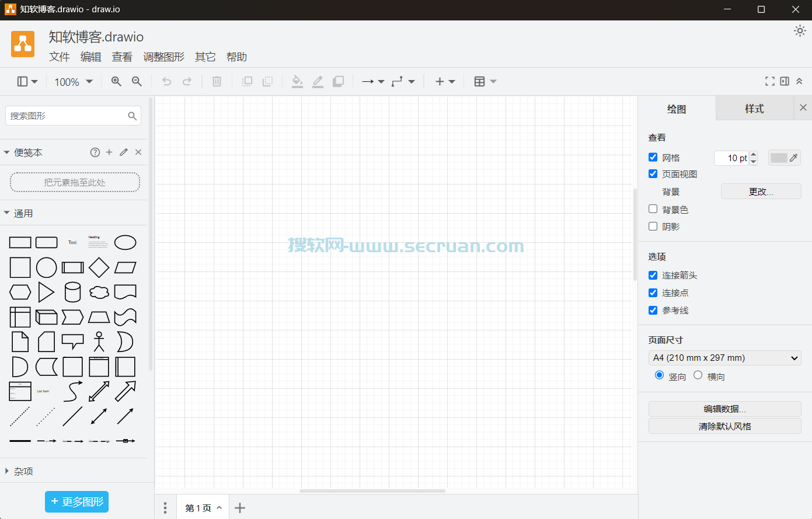Image resolution: width=812 pixels, height=519 pixels.
Task: Switch appearance with the sun icon
Action: [x=800, y=31]
